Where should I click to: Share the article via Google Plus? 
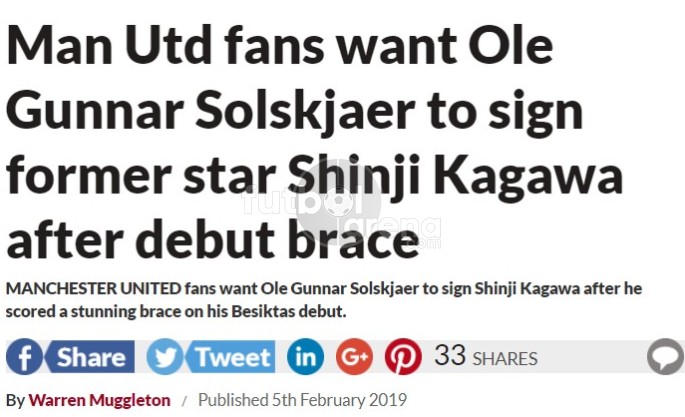pos(354,357)
